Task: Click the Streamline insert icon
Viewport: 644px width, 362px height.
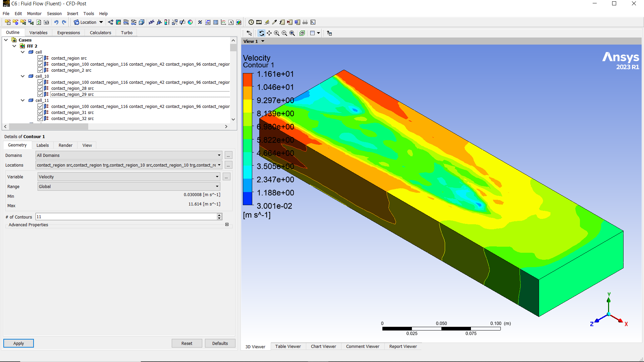Action: pyautogui.click(x=126, y=22)
